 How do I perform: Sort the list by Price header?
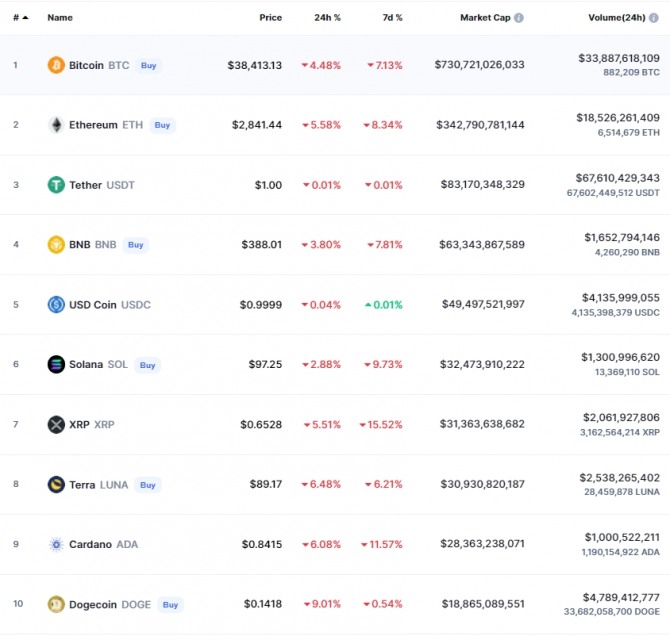[x=270, y=18]
